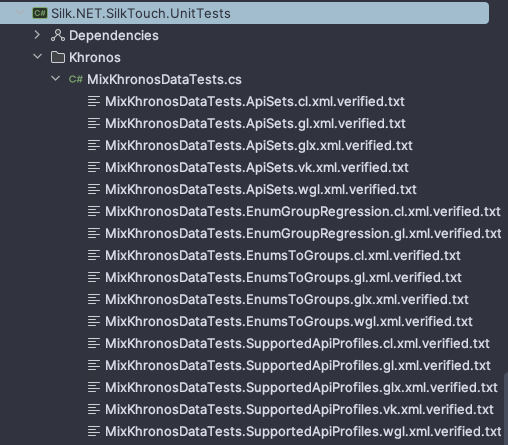
Task: Click the file icon of SupportedApiProfiles.wgl.xml.verified.txt
Action: click(94, 431)
